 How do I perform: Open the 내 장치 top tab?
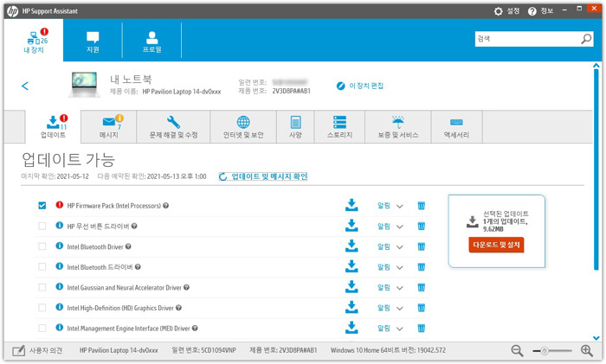click(x=34, y=41)
